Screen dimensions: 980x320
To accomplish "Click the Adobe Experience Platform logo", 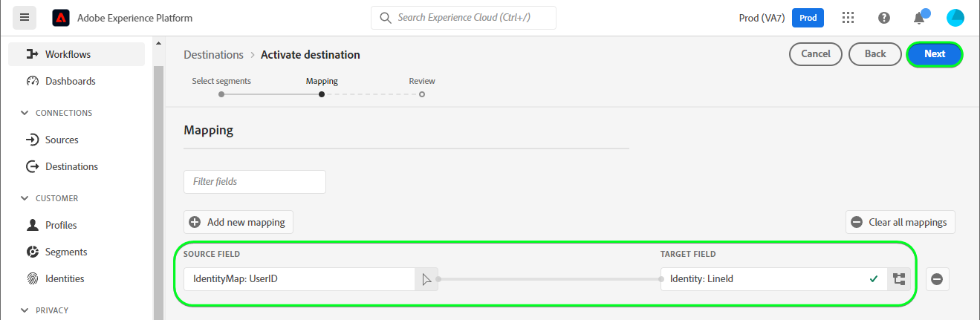I will tap(60, 18).
